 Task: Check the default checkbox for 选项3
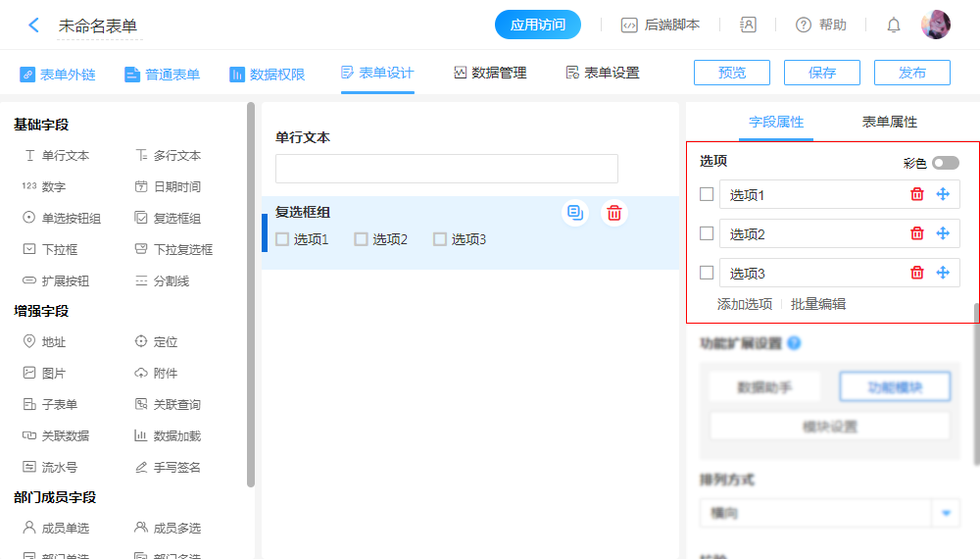707,273
